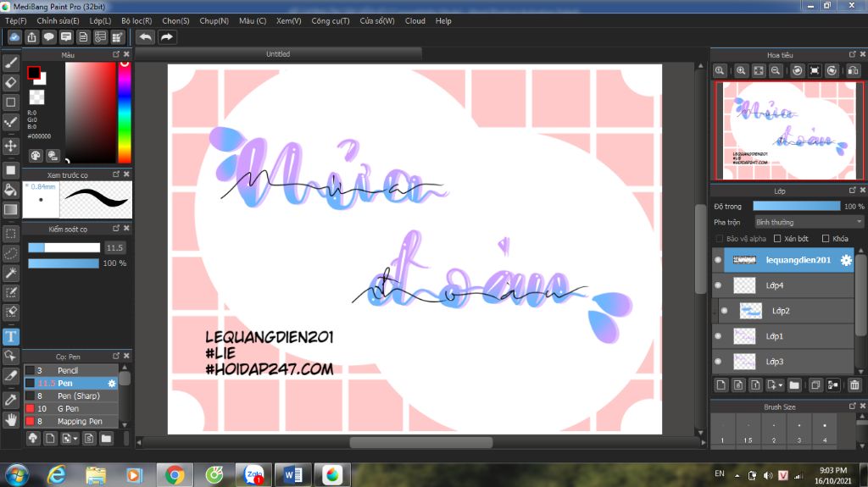The height and width of the screenshot is (487, 868).
Task: Select the Magic Wand tool
Action: (10, 273)
